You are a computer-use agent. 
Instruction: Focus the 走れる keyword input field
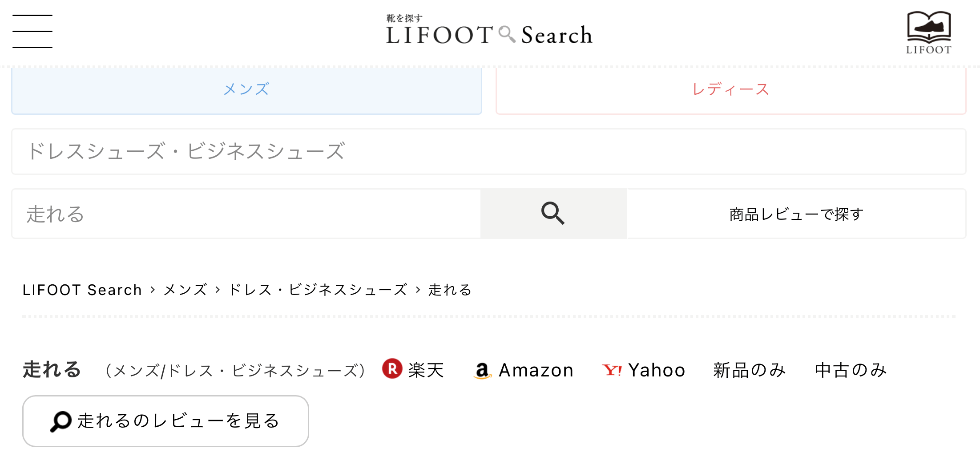click(x=246, y=214)
